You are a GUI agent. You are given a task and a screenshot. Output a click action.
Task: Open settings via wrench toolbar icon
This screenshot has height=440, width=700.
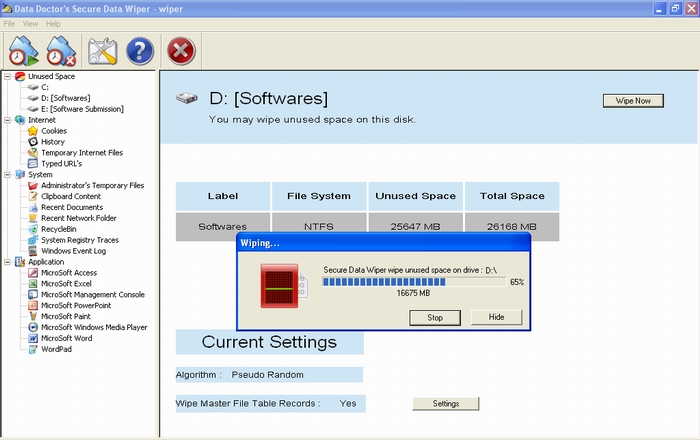[102, 49]
